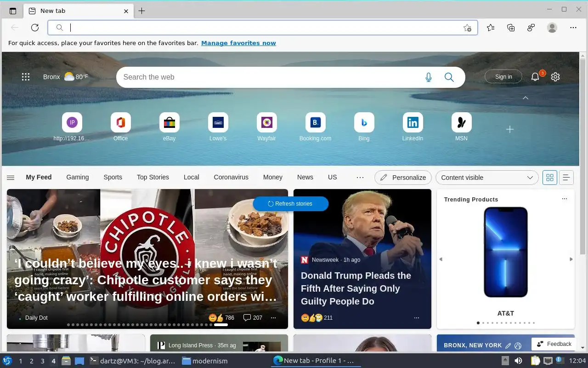Image resolution: width=588 pixels, height=368 pixels.
Task: Add this page to favorites star icon
Action: pyautogui.click(x=467, y=28)
